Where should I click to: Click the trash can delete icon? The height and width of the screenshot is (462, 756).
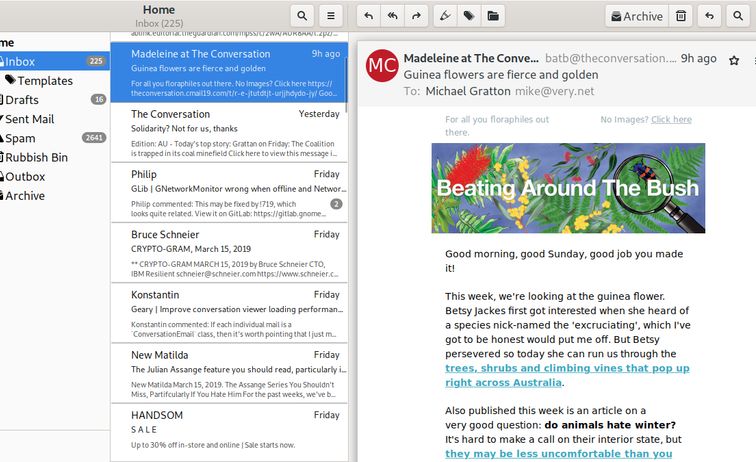(681, 16)
